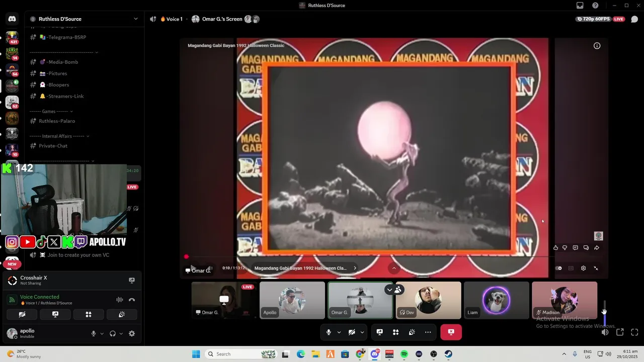Expand the circular up-chevron in the video
The height and width of the screenshot is (362, 644).
click(394, 268)
